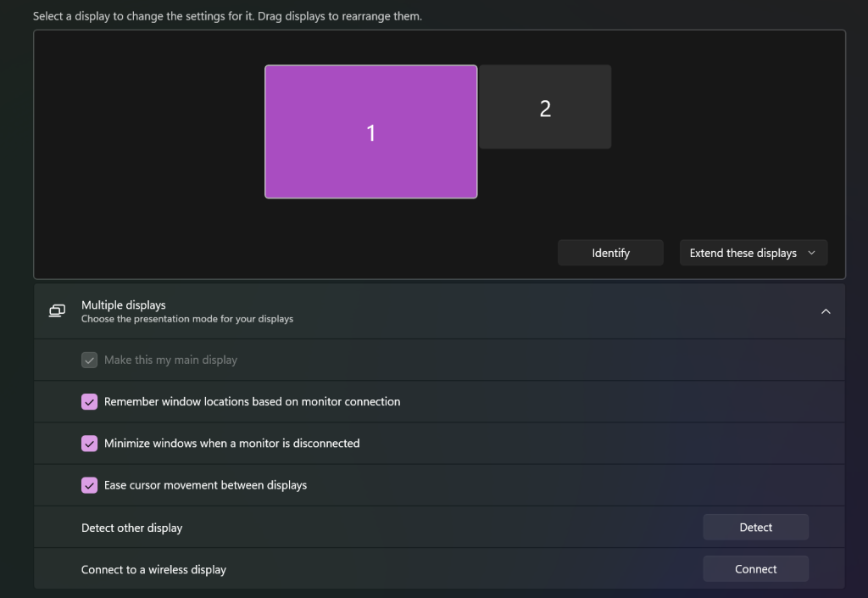868x598 pixels.
Task: Click the Identify button
Action: pos(610,253)
